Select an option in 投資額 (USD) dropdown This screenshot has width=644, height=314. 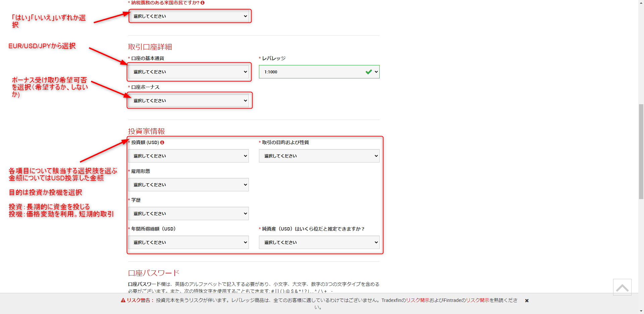pyautogui.click(x=189, y=156)
